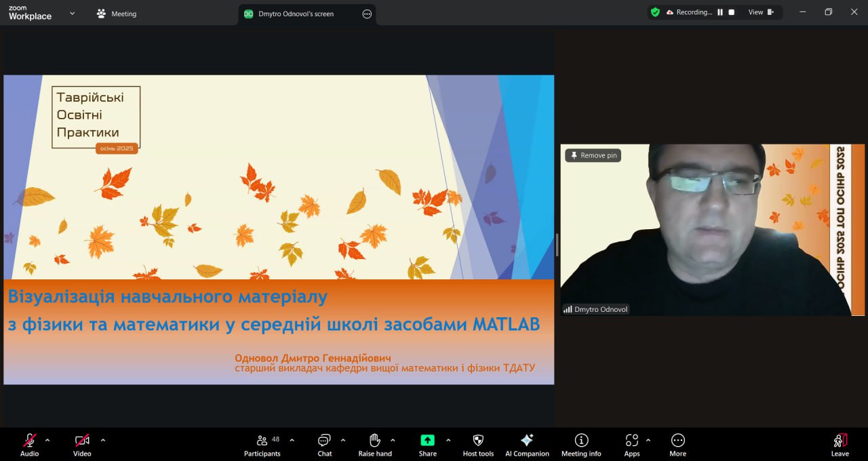Expand the caret next to Raise hand
This screenshot has height=461, width=868.
point(393,440)
